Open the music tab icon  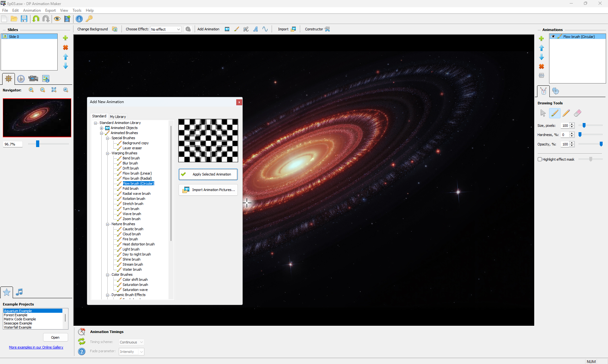(x=19, y=292)
